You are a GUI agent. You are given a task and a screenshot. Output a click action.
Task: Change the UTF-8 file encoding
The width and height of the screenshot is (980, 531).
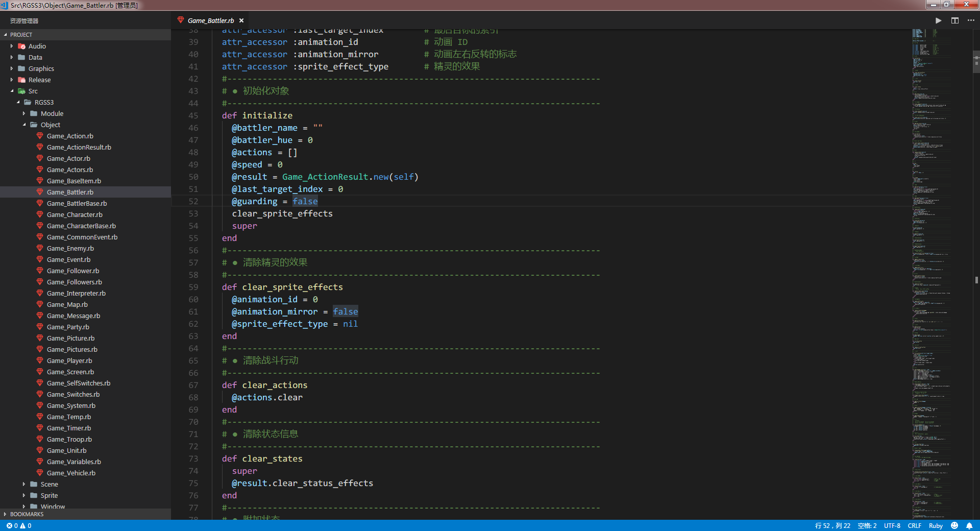892,525
